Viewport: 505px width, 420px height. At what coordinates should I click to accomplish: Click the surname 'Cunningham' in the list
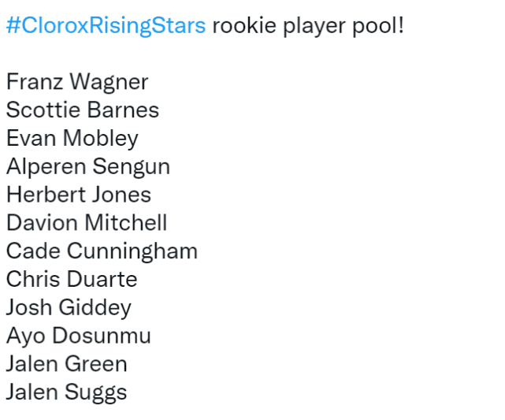tap(132, 251)
